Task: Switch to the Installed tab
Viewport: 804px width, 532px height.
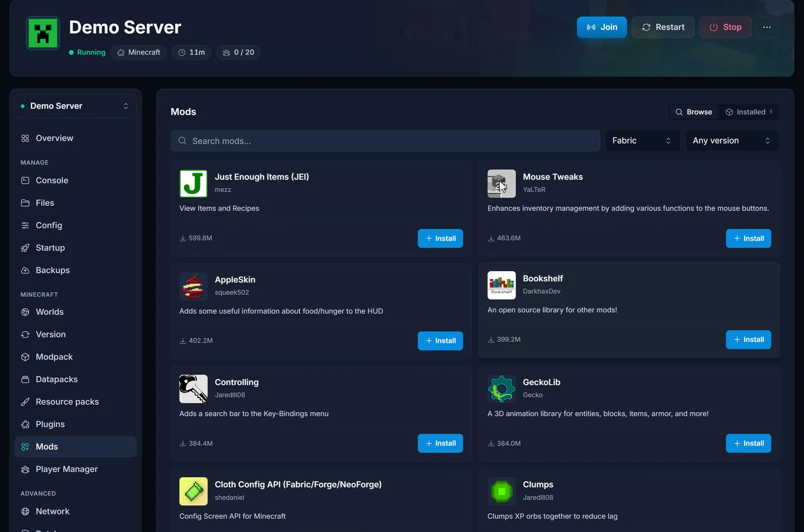Action: point(749,112)
